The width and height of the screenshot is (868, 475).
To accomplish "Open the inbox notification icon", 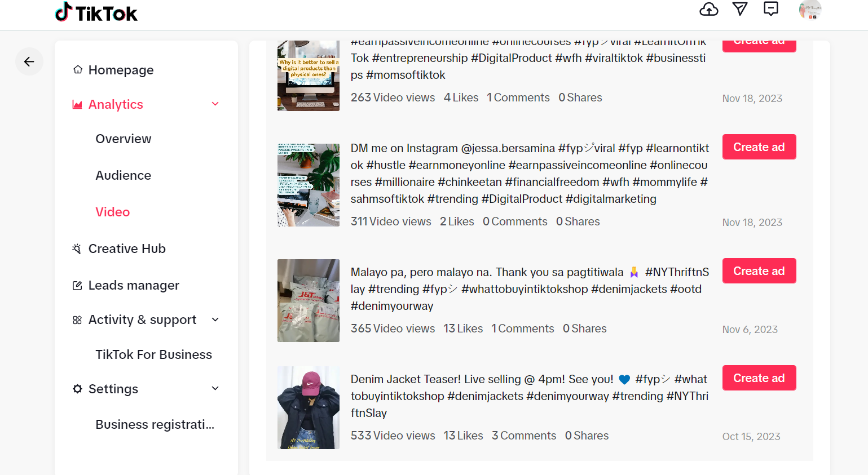I will 771,8.
